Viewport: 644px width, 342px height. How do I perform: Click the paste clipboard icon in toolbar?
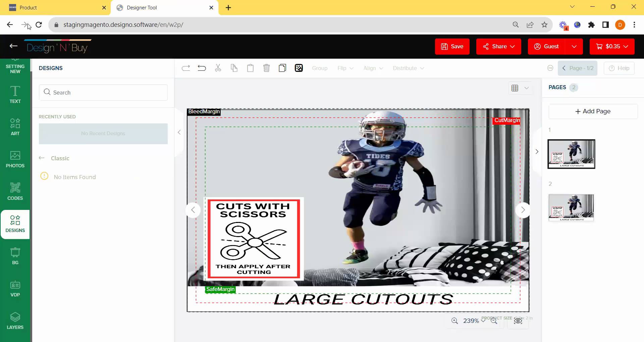click(250, 68)
